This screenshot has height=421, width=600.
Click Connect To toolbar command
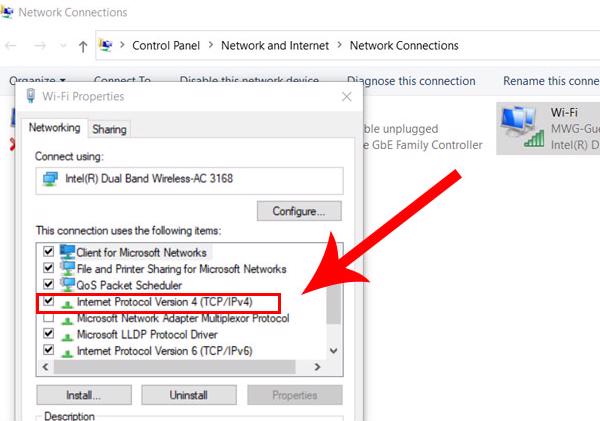122,80
